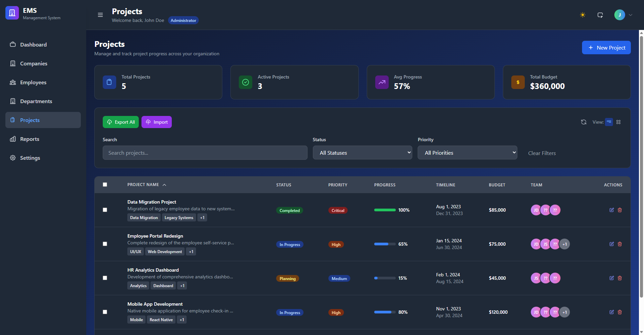Open the All Priorities dropdown
Viewport: 644px width, 335px height.
[x=467, y=152]
